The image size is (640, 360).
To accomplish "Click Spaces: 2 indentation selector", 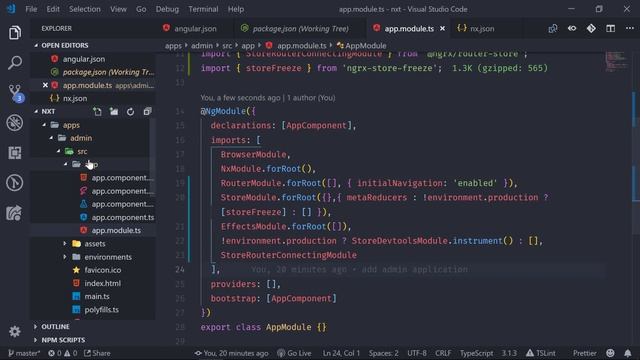I will pyautogui.click(x=383, y=353).
